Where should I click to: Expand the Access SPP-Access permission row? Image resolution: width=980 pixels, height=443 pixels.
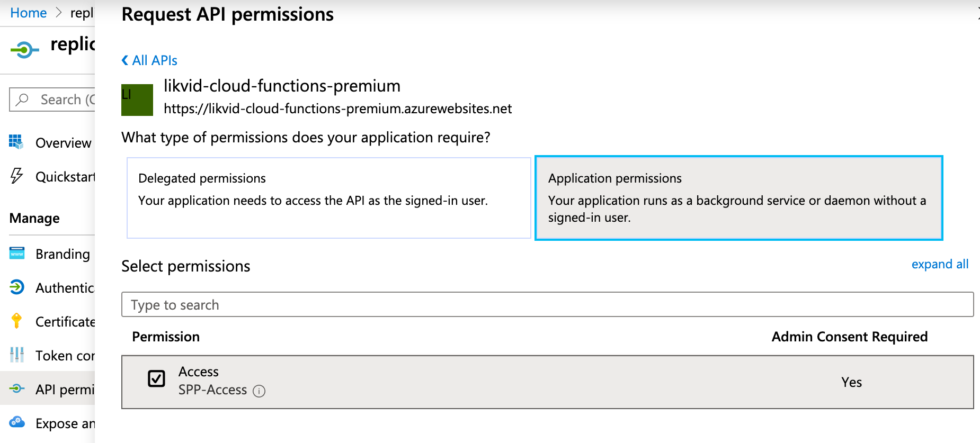click(477, 382)
